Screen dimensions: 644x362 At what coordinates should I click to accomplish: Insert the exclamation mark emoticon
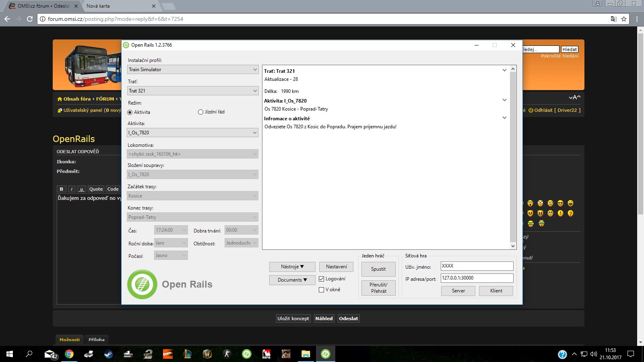click(x=560, y=213)
